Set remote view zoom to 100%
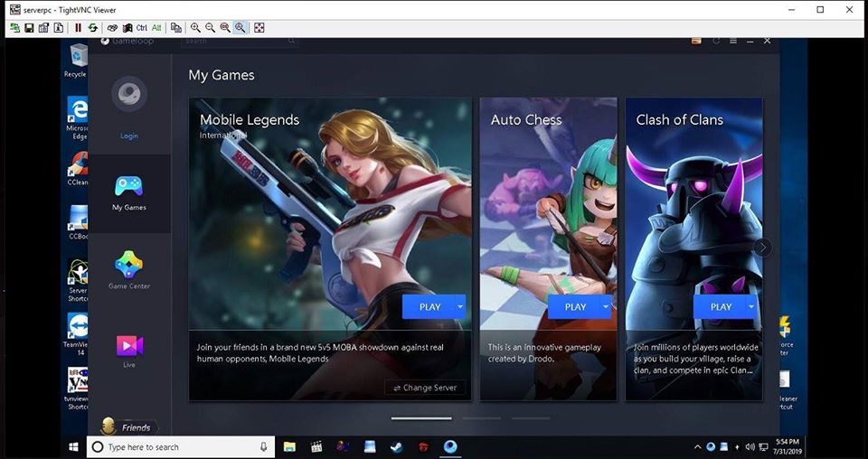Screen dimensions: 868x459 pos(225,28)
